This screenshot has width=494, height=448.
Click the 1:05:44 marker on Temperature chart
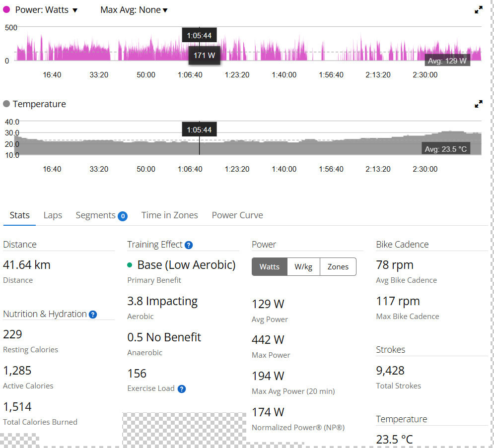click(199, 129)
